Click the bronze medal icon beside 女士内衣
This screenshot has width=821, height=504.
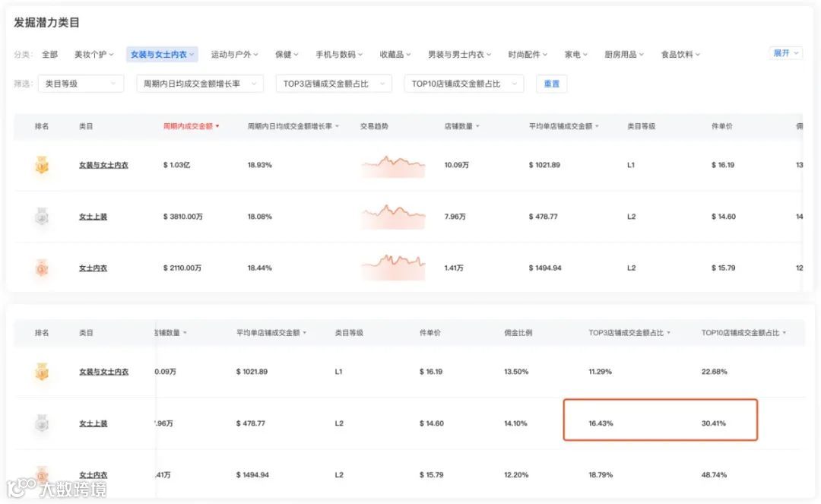click(41, 267)
